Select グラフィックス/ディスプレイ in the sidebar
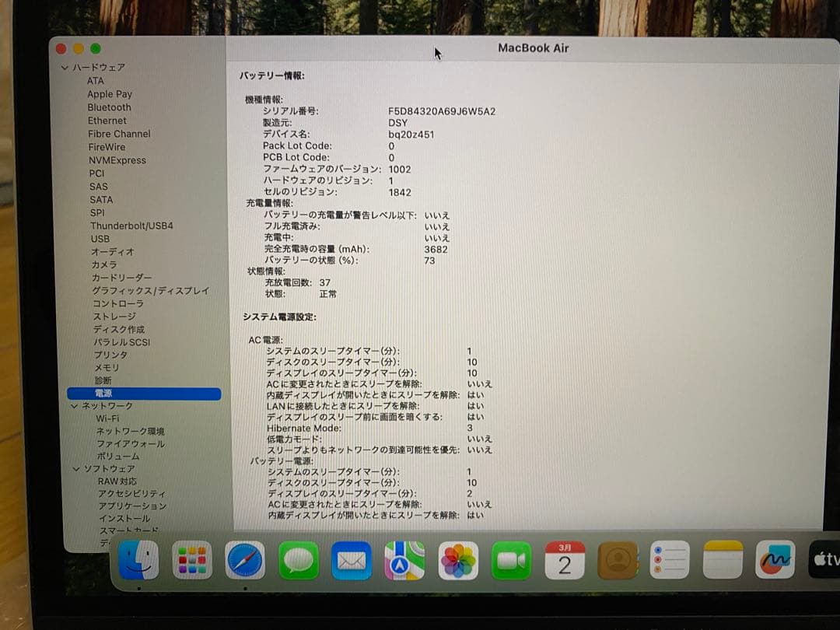 coord(151,290)
